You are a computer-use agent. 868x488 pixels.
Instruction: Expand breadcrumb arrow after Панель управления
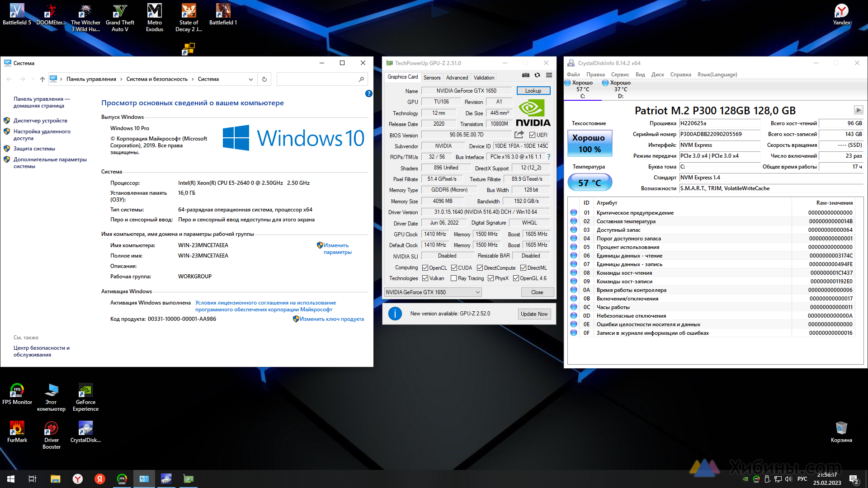pyautogui.click(x=121, y=79)
